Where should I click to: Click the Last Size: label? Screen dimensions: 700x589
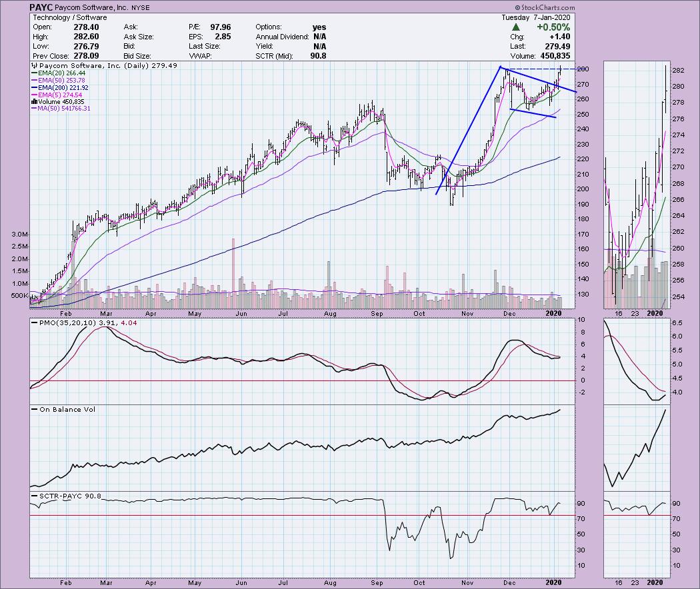[x=204, y=47]
